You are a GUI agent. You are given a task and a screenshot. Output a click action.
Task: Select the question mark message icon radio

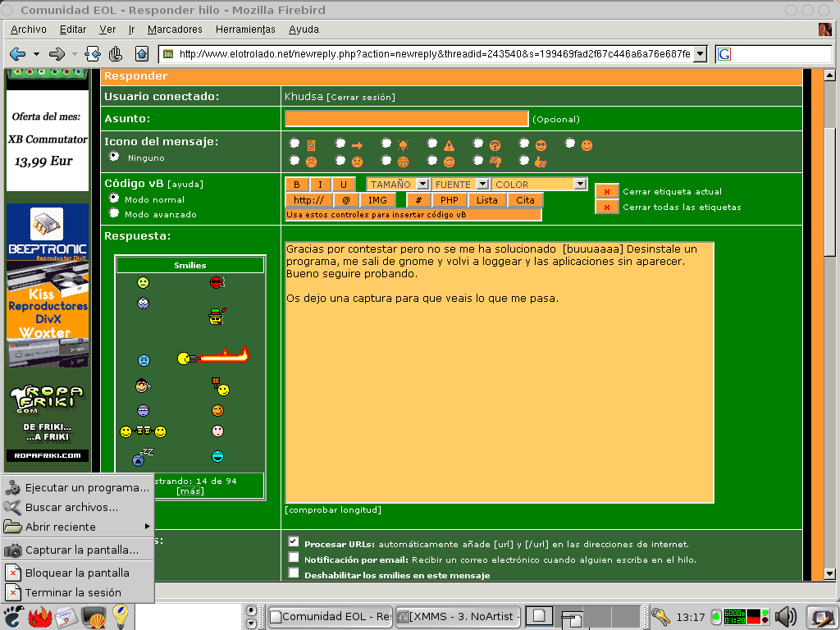point(478,143)
